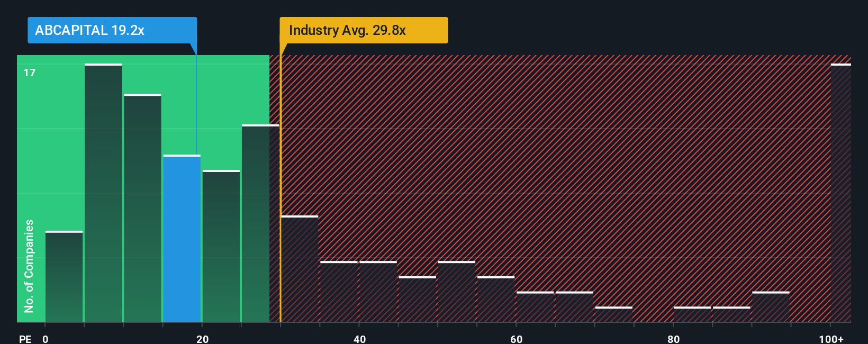Image resolution: width=868 pixels, height=344 pixels.
Task: Select the histogram bar for PE 50-55
Action: 457,292
